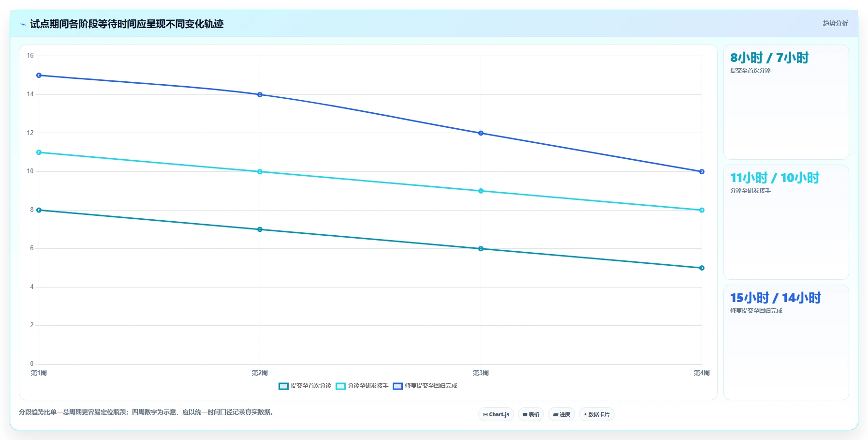Click the 分诊至研发接手 legend label
This screenshot has width=868, height=440.
[x=368, y=386]
